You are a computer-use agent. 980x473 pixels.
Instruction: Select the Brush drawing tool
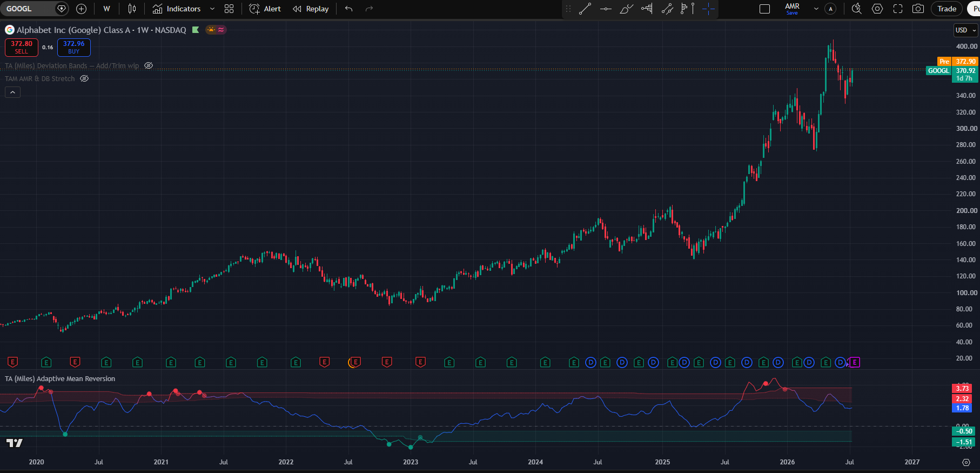[626, 9]
